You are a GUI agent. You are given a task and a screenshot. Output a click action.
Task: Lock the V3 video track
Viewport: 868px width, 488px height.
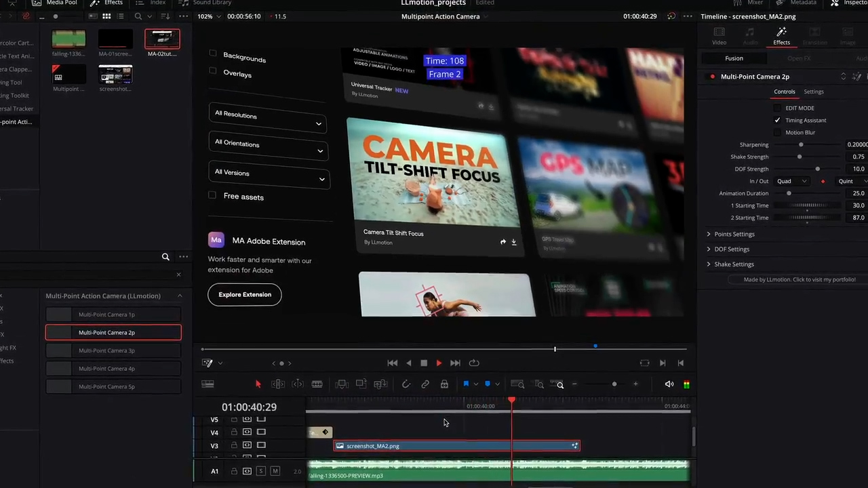click(x=234, y=445)
